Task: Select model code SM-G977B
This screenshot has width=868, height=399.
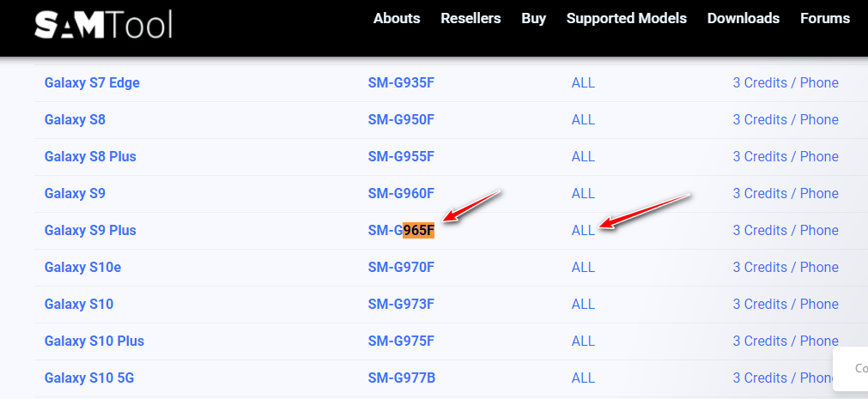Action: (401, 378)
